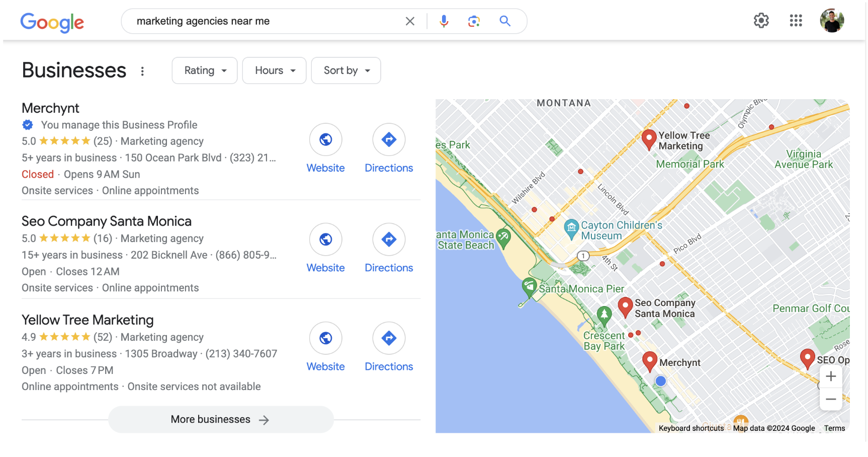Click the Crescent Bay Park tree marker
Image resolution: width=868 pixels, height=457 pixels.
(x=604, y=316)
